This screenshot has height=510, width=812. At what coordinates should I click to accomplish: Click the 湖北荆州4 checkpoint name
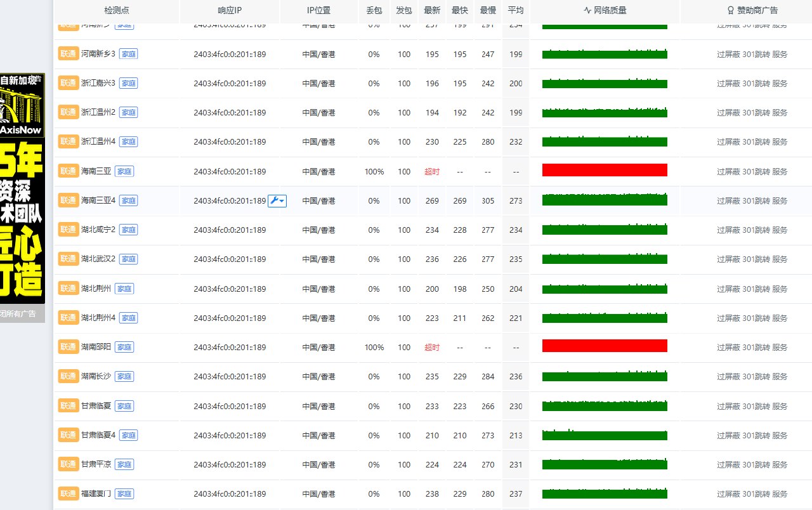pyautogui.click(x=98, y=318)
